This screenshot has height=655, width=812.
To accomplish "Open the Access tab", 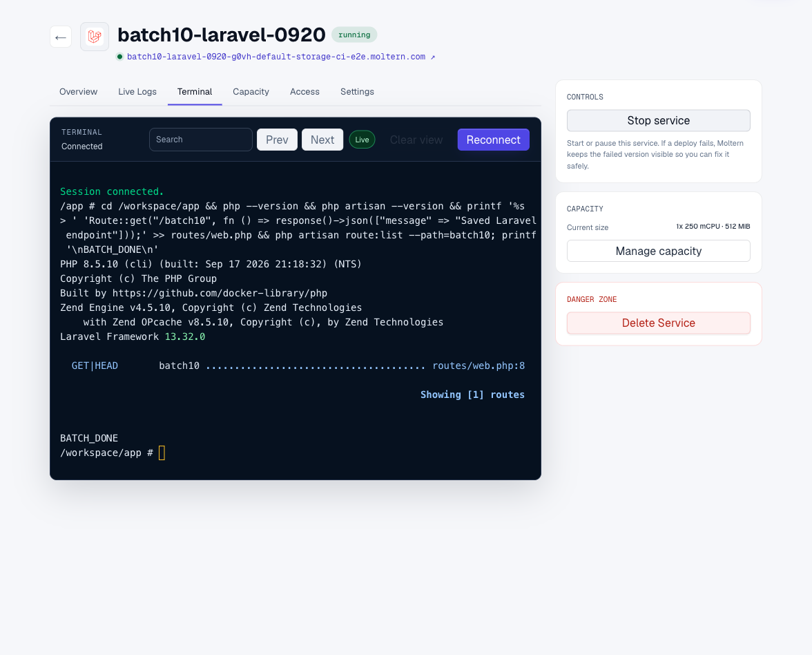I will click(x=304, y=92).
